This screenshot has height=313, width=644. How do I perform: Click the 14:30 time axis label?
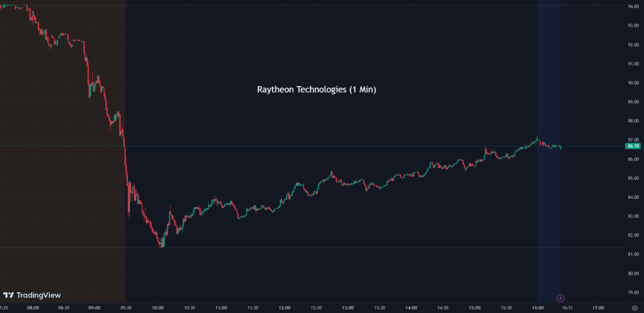pos(443,308)
